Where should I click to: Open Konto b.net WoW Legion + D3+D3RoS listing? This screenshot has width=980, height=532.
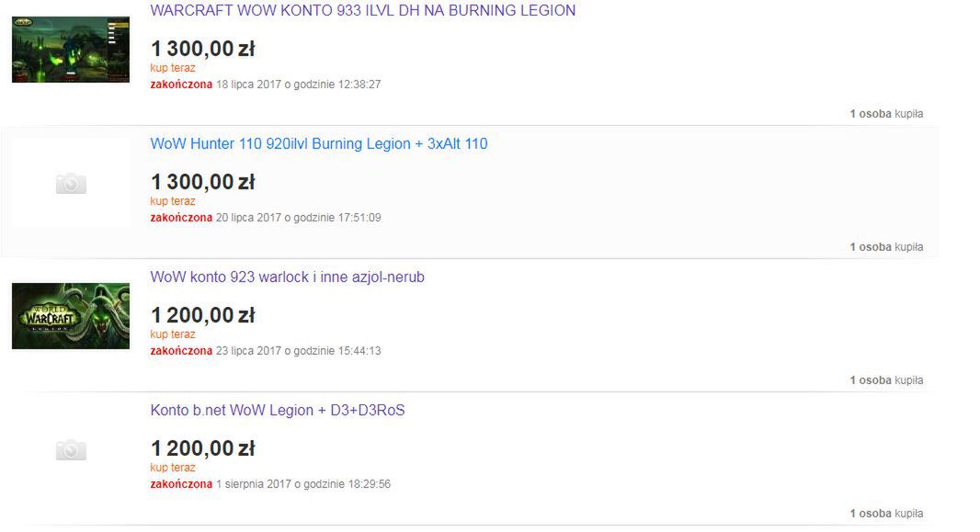278,410
